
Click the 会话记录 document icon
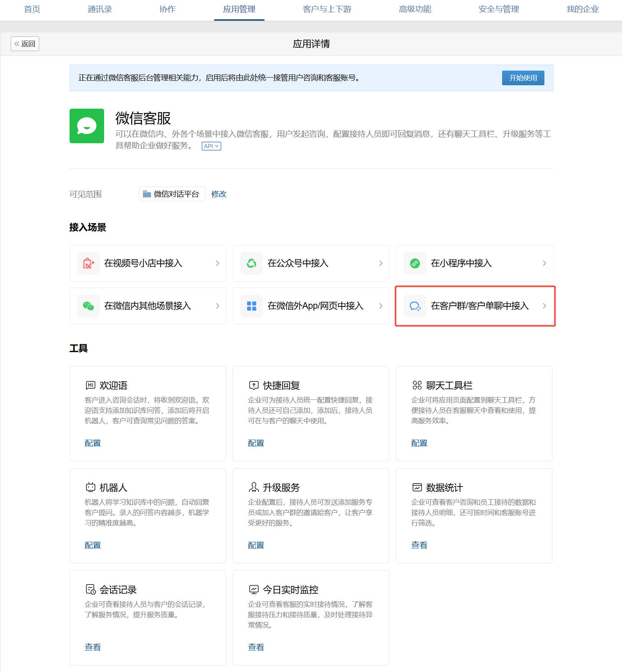coord(91,589)
